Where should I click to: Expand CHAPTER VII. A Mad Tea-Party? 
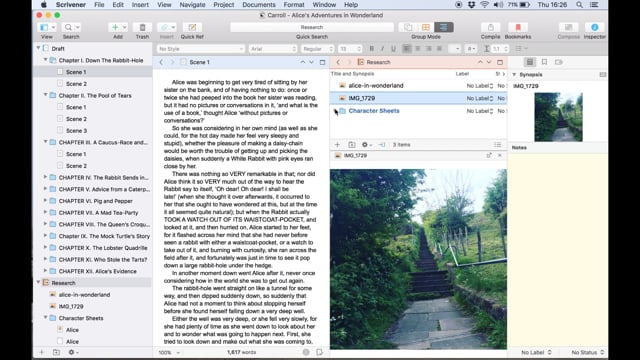coord(45,212)
